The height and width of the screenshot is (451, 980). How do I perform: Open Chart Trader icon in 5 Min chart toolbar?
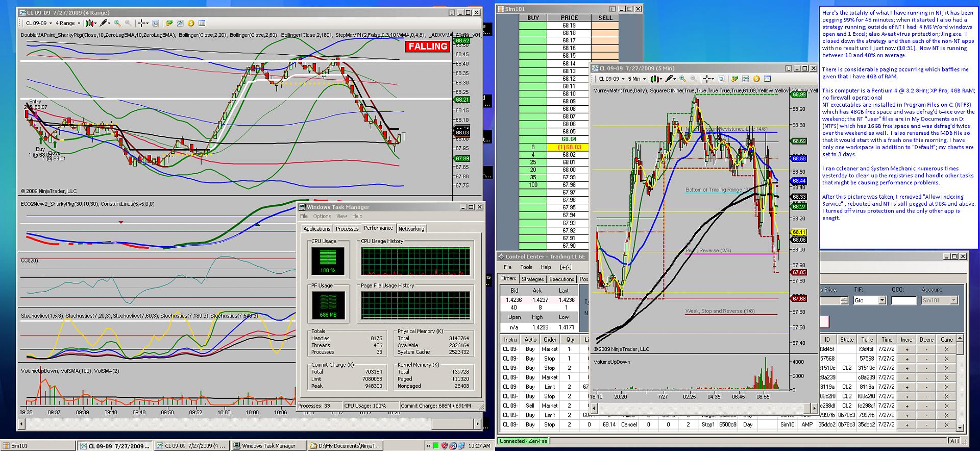tap(734, 79)
